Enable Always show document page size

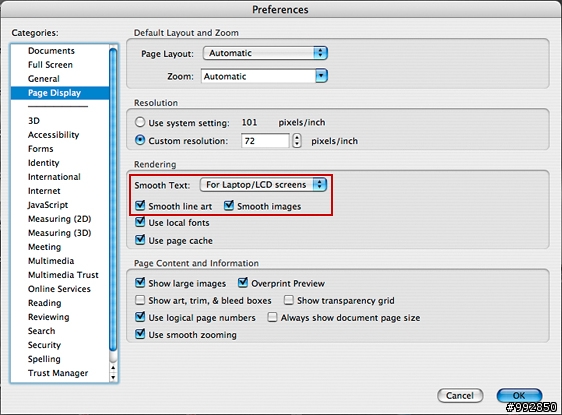coord(272,317)
